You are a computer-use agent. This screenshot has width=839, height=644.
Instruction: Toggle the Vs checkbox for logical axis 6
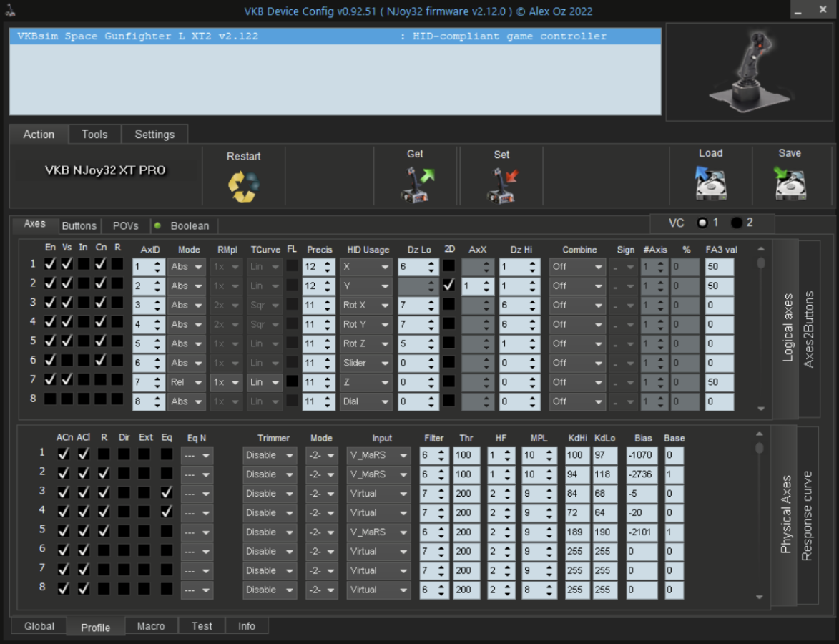[x=67, y=360]
